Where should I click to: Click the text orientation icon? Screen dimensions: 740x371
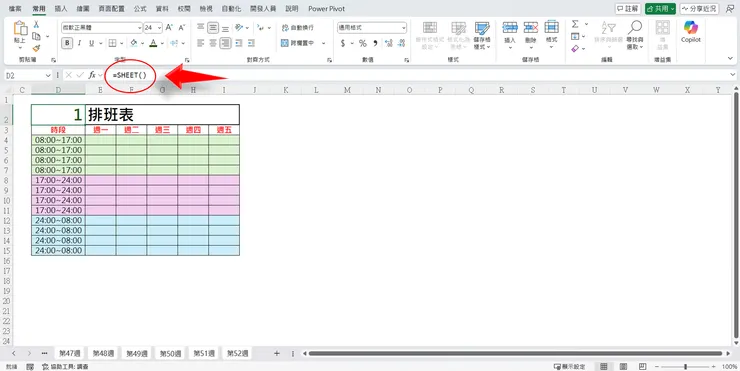(x=239, y=28)
